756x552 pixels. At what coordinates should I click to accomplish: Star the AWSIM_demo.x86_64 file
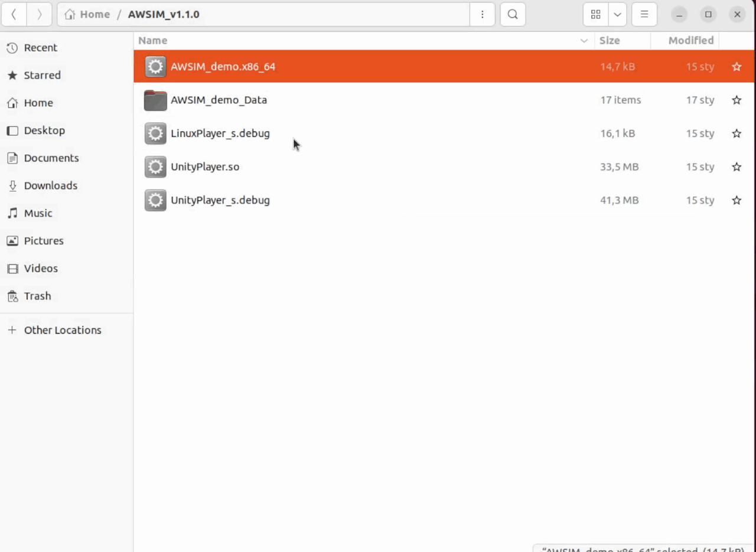pyautogui.click(x=737, y=67)
